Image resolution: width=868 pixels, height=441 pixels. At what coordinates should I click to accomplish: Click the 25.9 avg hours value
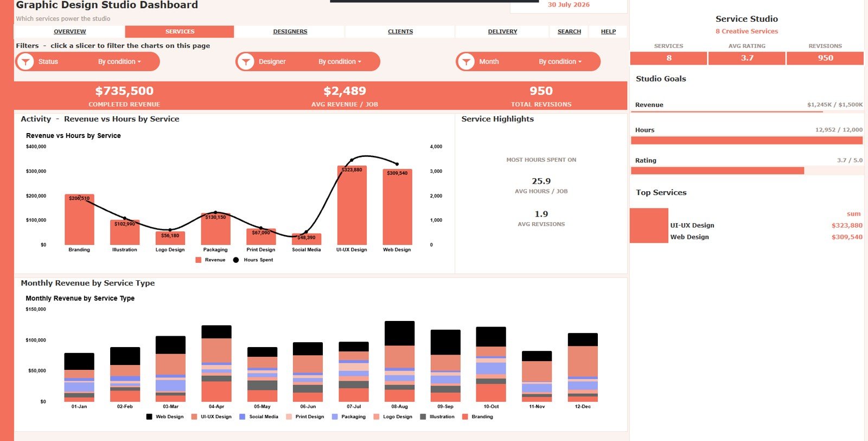tap(541, 181)
